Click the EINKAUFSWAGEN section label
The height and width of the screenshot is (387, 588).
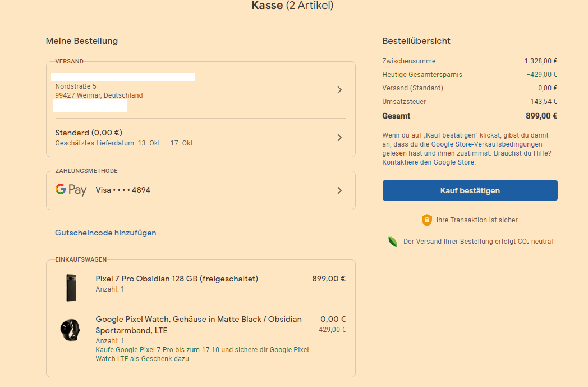click(81, 259)
